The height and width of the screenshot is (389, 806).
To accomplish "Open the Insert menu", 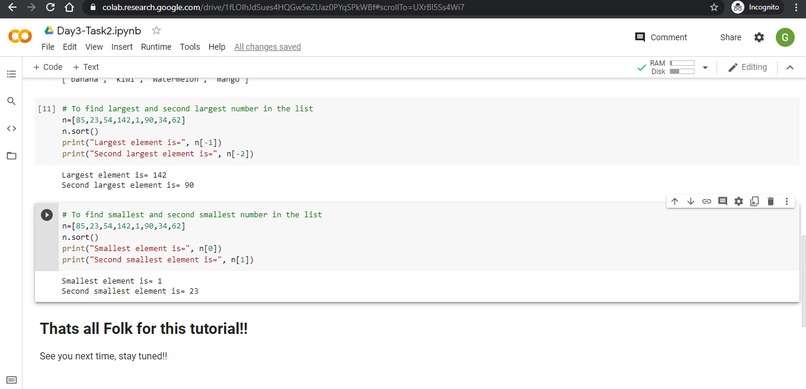I will coord(122,47).
